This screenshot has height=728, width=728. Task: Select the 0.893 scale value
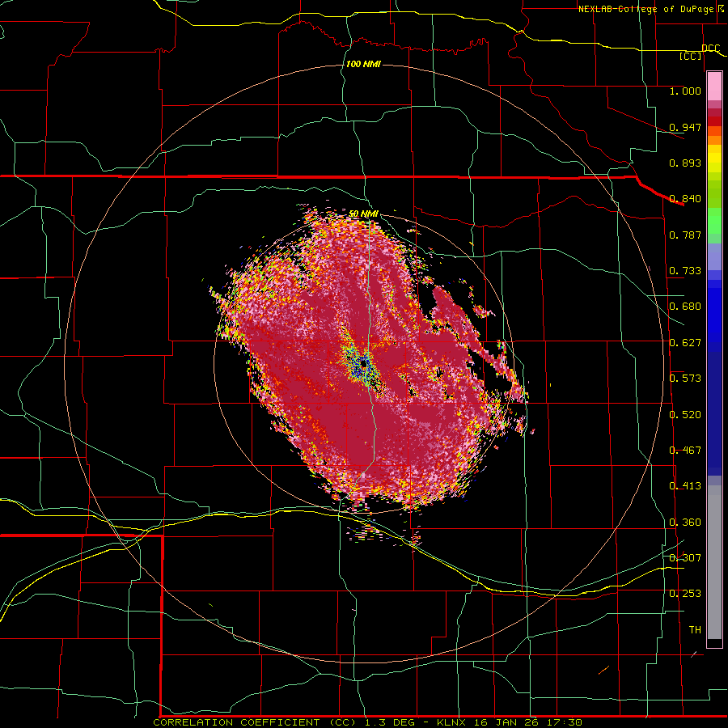[685, 163]
